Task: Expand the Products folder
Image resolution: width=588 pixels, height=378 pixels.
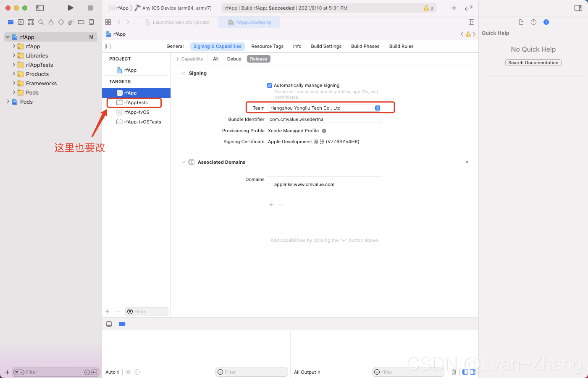Action: point(14,74)
